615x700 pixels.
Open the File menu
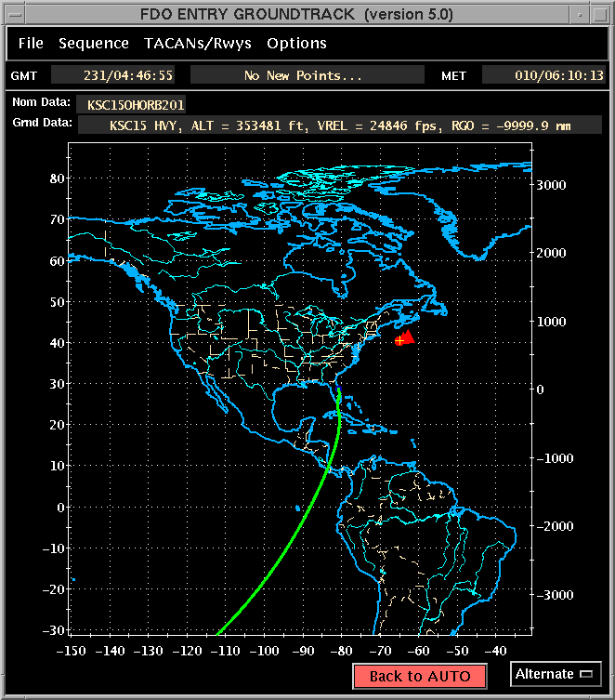(x=31, y=44)
